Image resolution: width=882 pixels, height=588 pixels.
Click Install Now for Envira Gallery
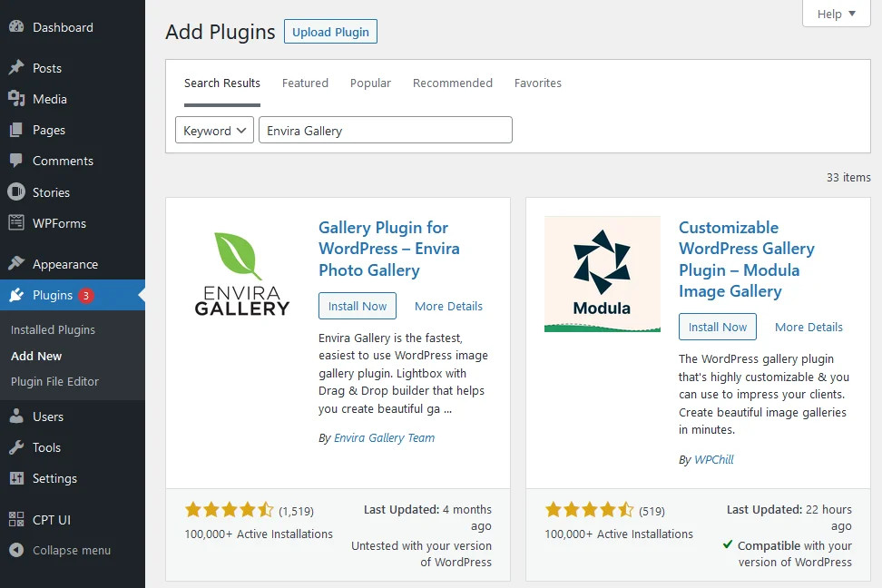(358, 306)
